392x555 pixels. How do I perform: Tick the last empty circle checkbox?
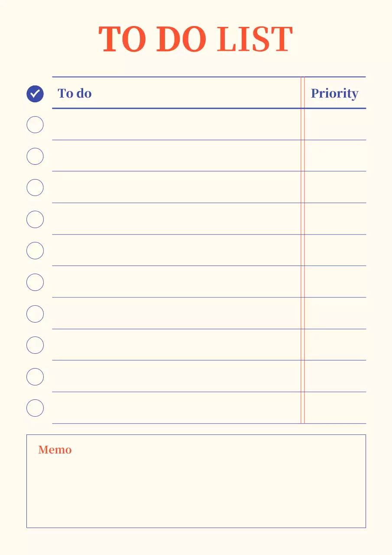coord(35,408)
